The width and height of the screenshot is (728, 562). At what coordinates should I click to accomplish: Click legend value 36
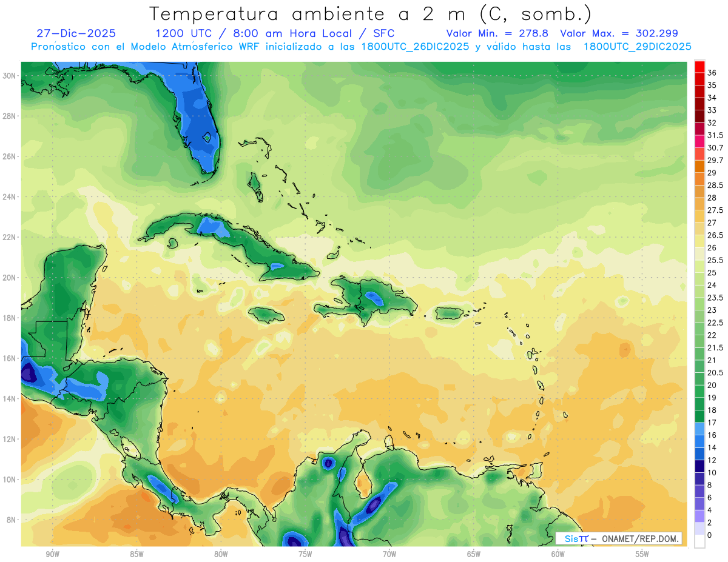[712, 73]
